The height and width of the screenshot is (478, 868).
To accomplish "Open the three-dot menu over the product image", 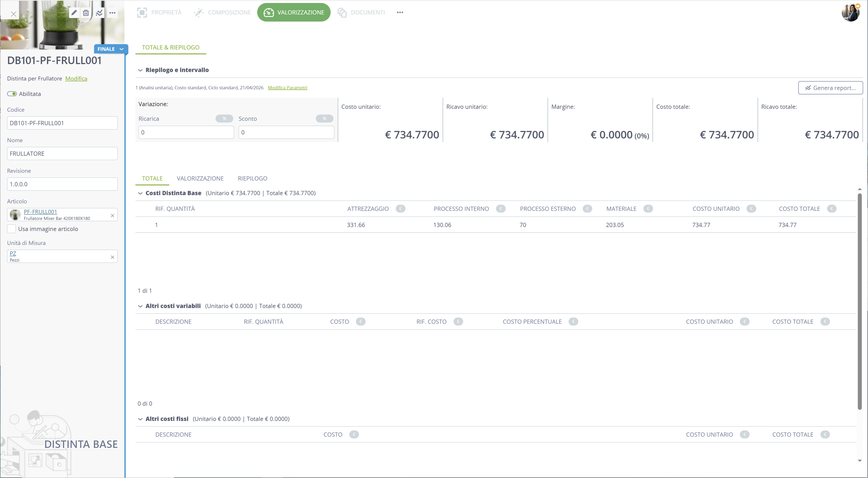I will 113,13.
